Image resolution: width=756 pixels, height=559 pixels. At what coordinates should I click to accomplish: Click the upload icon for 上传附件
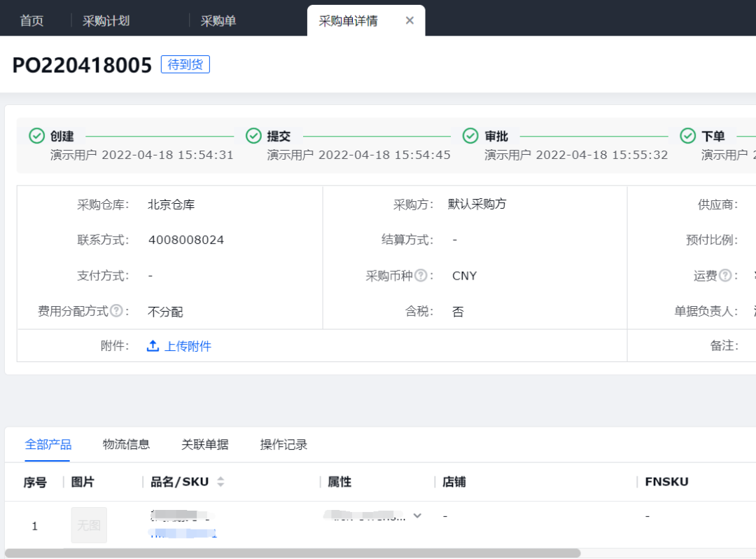click(153, 346)
